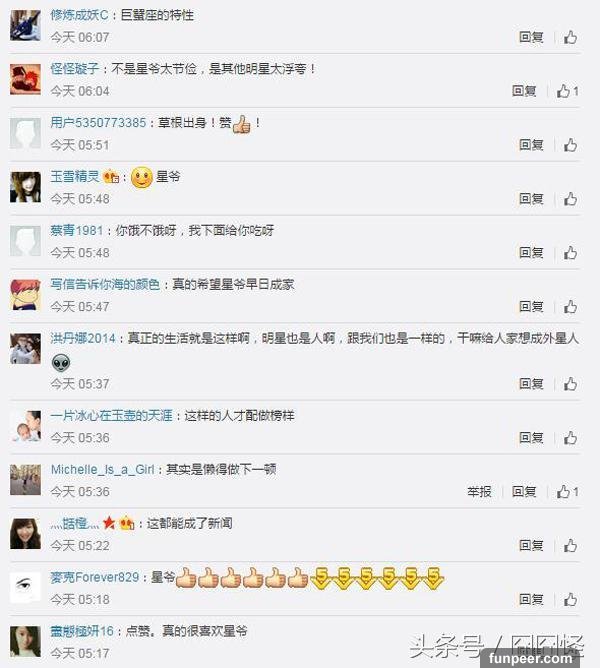
Task: Like the comment by 修炼成妖C
Action: (x=570, y=37)
